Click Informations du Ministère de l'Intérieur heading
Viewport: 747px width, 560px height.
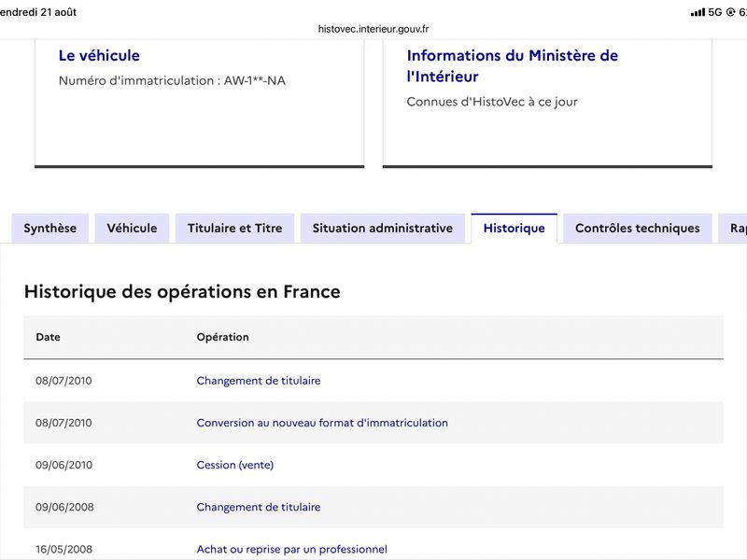[512, 65]
